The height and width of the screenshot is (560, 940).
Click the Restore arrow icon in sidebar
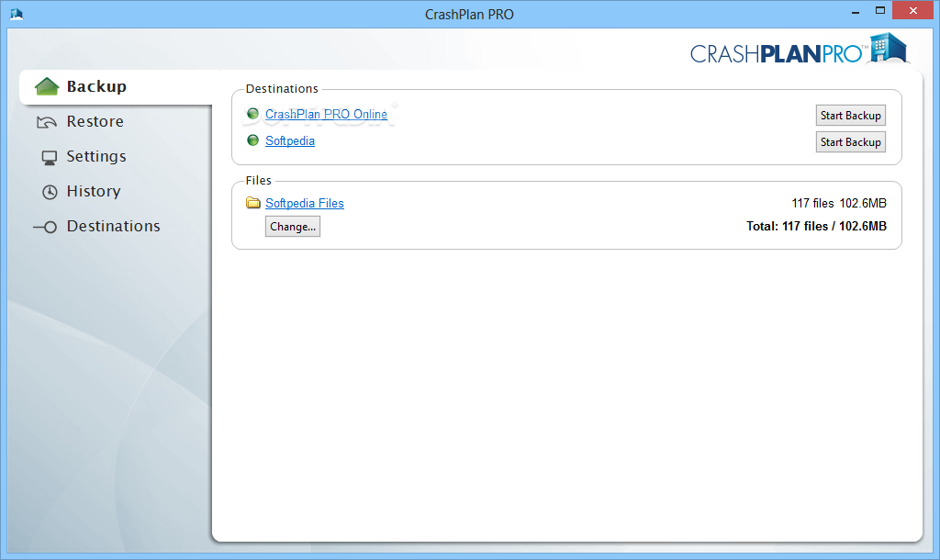[47, 122]
